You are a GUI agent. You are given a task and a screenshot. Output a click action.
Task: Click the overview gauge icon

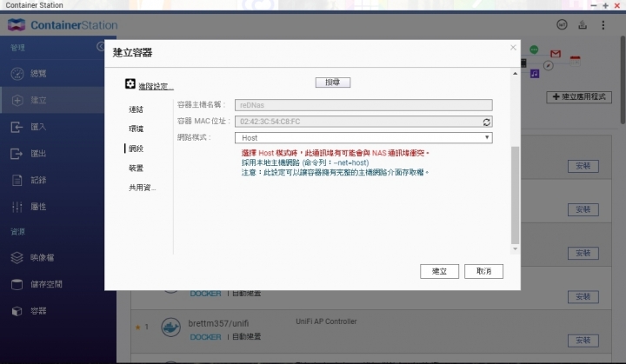click(17, 74)
